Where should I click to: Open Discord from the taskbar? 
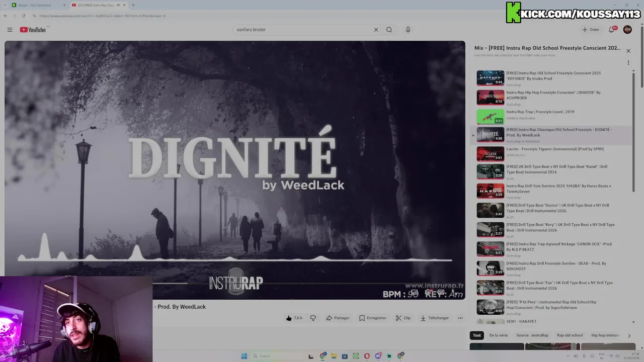point(378,356)
